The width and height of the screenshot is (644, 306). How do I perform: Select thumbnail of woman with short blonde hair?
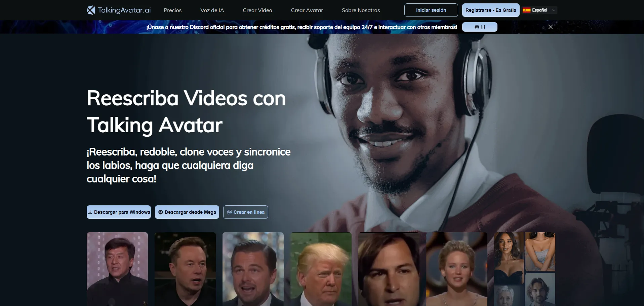(456, 269)
